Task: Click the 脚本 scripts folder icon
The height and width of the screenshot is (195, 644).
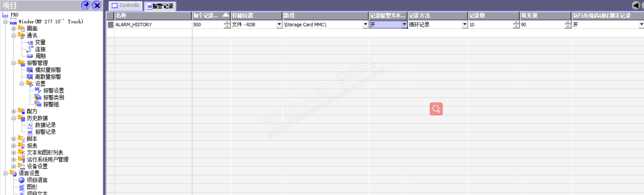Action: pyautogui.click(x=22, y=138)
